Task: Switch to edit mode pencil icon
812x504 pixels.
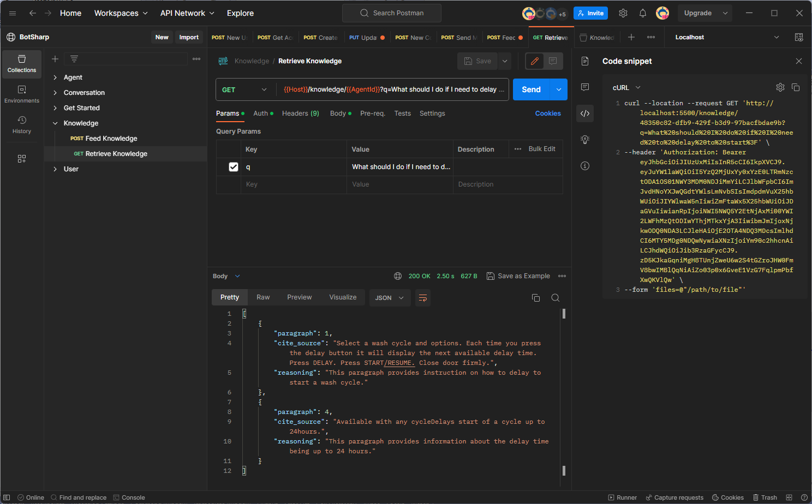Action: pos(535,61)
